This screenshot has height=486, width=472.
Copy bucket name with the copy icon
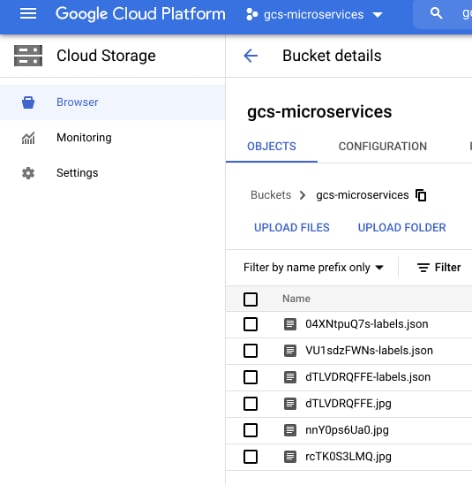[421, 195]
